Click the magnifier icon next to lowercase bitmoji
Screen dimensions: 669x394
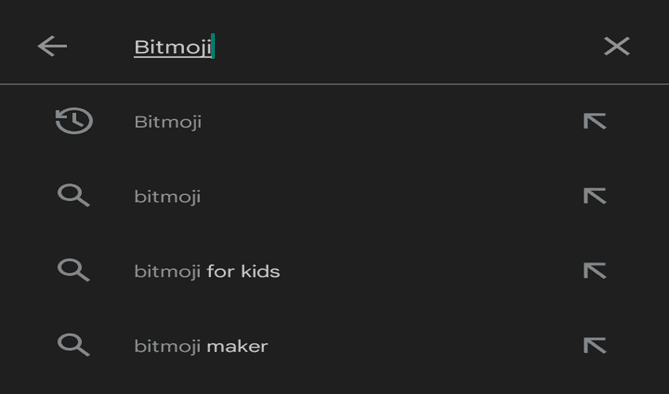tap(73, 196)
